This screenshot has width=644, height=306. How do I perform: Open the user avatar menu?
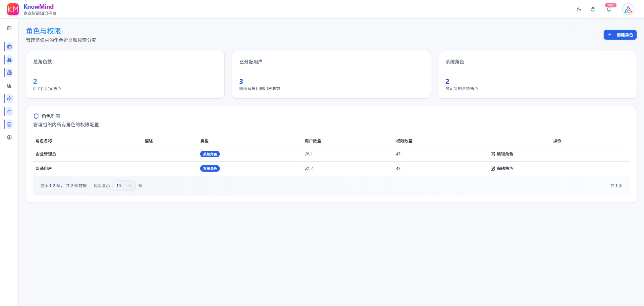(628, 9)
